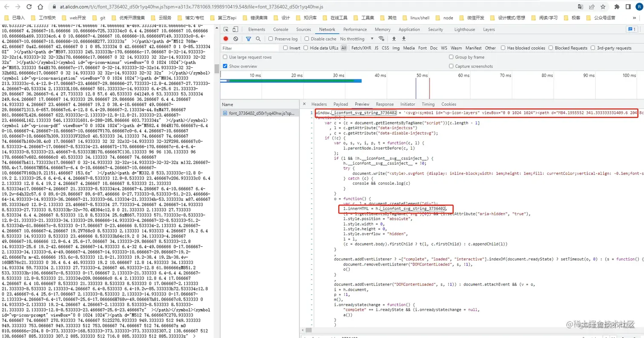Open the translate page icon

[x=580, y=7]
